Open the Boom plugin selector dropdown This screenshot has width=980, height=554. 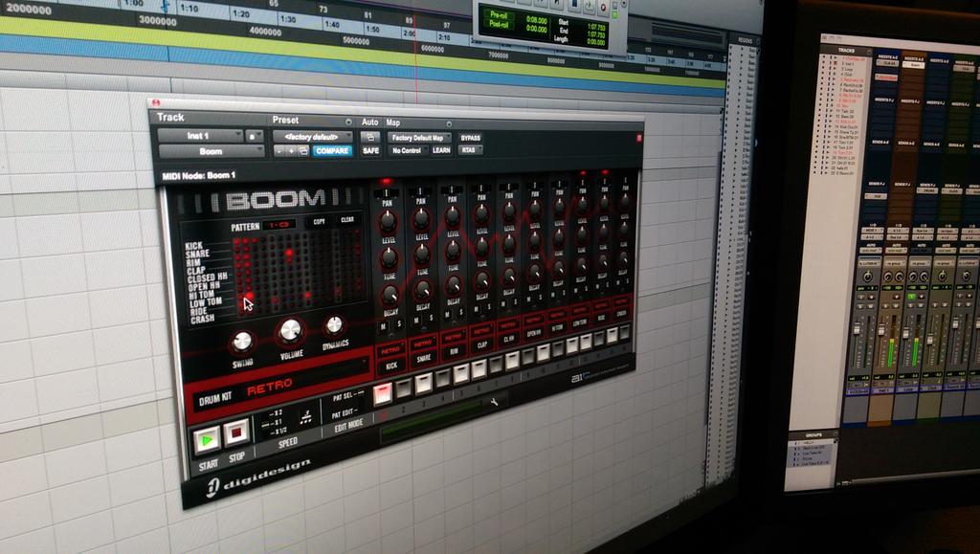212,151
